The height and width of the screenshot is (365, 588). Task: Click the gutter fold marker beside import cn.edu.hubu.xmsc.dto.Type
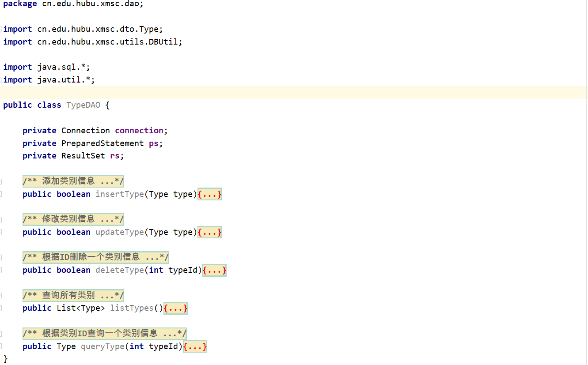click(1, 29)
